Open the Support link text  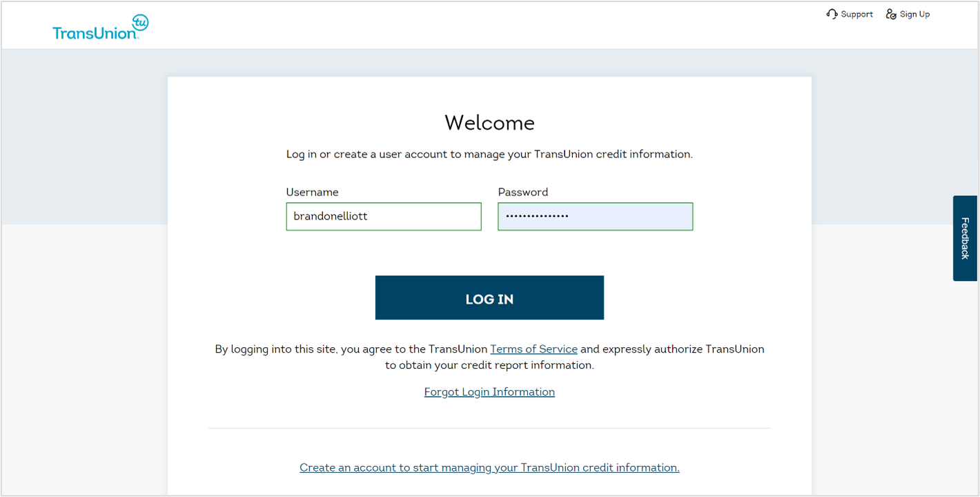point(856,14)
